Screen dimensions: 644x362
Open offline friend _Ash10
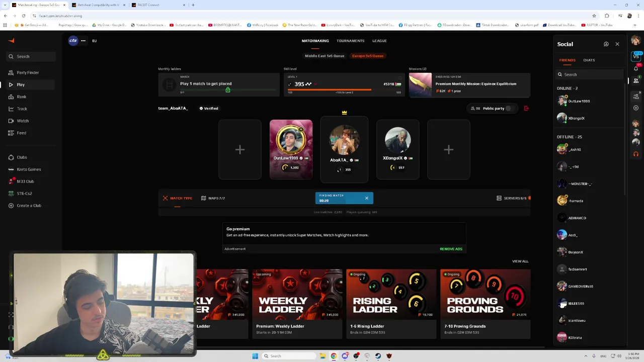[x=589, y=149]
